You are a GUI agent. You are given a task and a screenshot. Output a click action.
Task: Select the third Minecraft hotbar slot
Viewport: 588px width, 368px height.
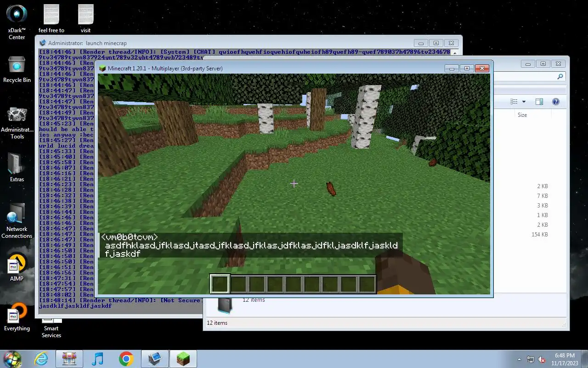[x=257, y=284]
